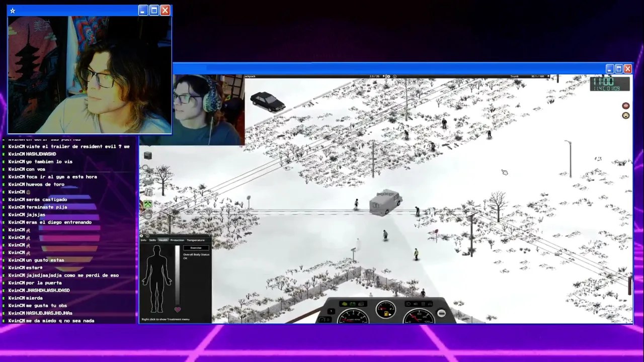This screenshot has width=644, height=362.
Task: Minimize the webcam window
Action: [143, 11]
